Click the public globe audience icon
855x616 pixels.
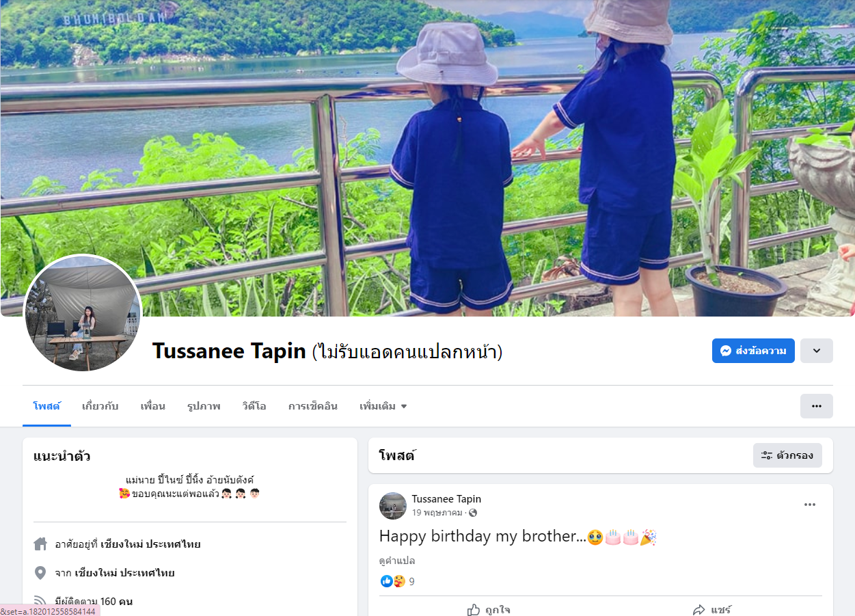pyautogui.click(x=473, y=513)
